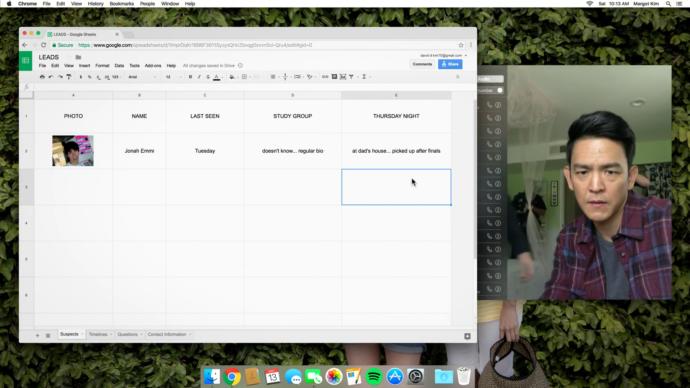690x388 pixels.
Task: Open the horizontal align dropdown
Action: [273, 77]
